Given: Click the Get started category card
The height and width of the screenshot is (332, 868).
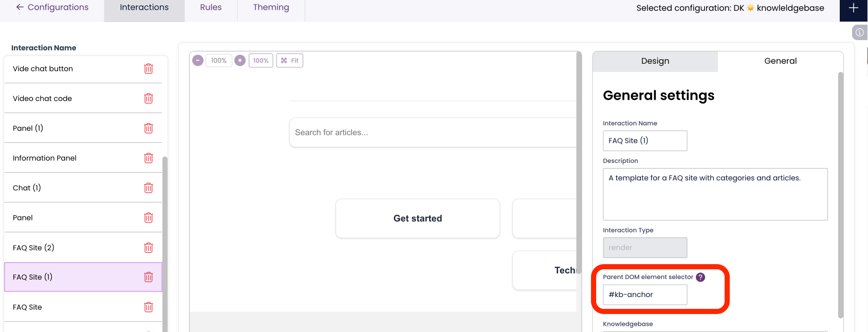Looking at the screenshot, I should pyautogui.click(x=417, y=218).
